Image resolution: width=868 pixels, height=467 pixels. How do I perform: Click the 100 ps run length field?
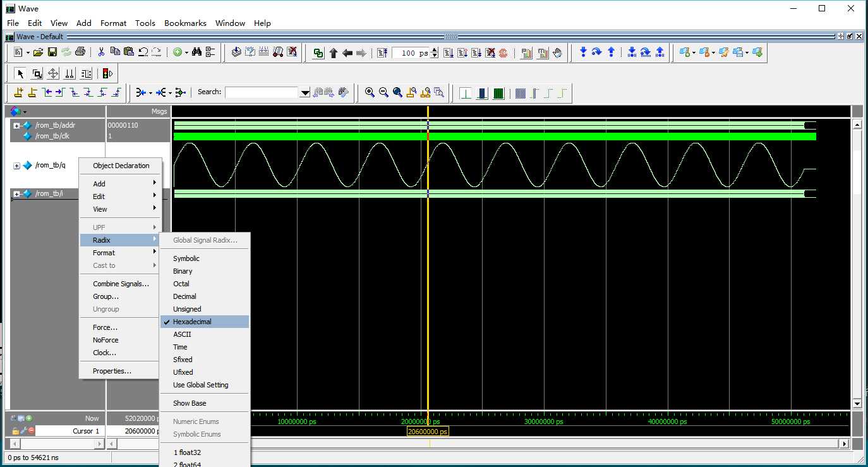[411, 53]
